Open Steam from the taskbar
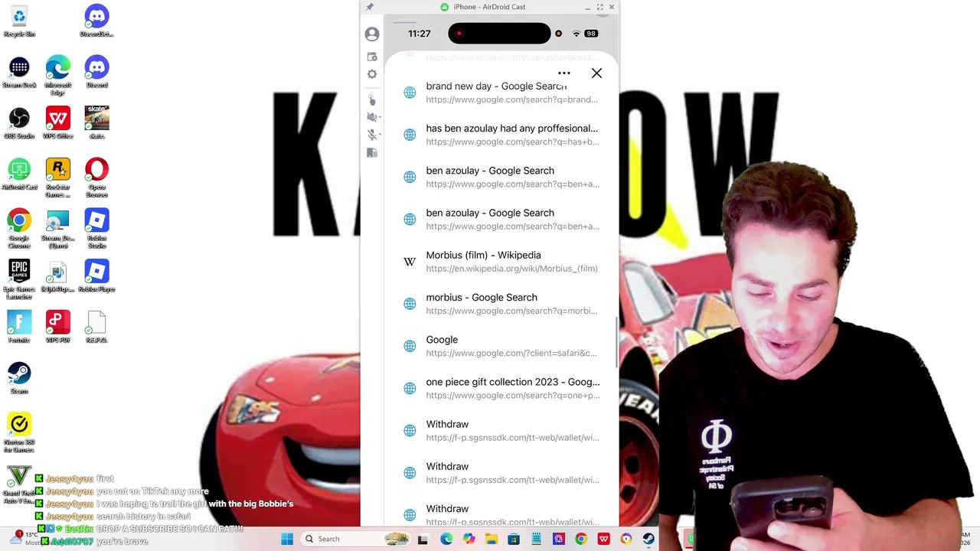This screenshot has height=551, width=980. coord(648,539)
